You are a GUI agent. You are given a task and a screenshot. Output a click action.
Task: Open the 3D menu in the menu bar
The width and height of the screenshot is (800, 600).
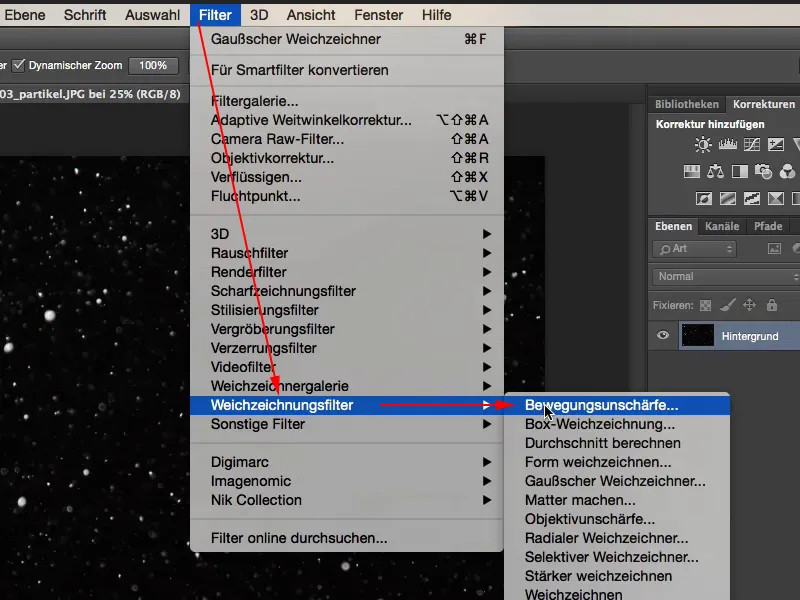259,15
